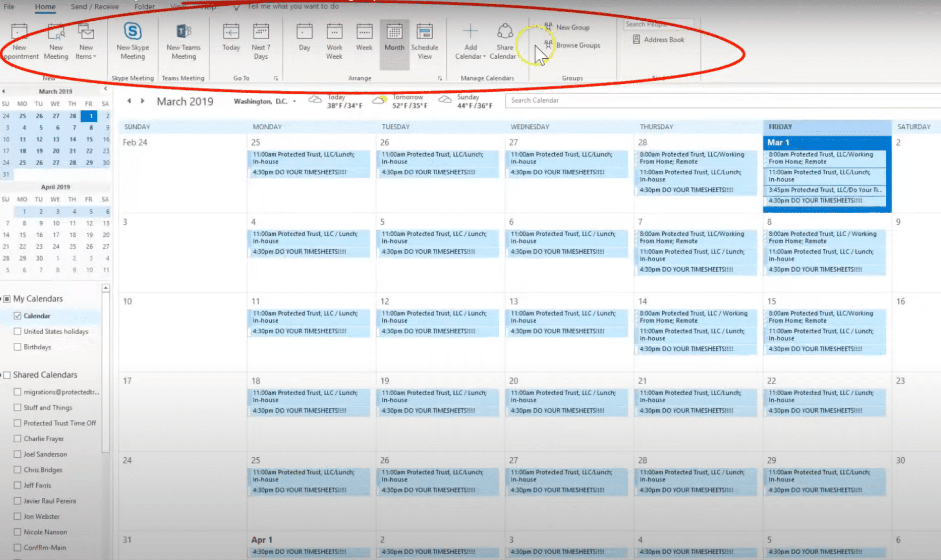Collapse the folder pane arrow
941x560 pixels.
pyautogui.click(x=105, y=88)
